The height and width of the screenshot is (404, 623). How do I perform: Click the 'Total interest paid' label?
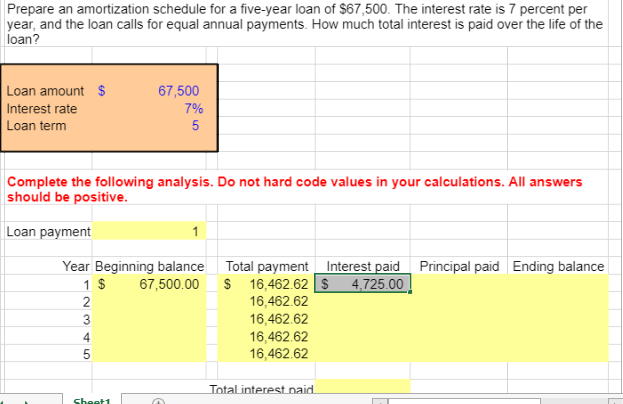point(261,389)
